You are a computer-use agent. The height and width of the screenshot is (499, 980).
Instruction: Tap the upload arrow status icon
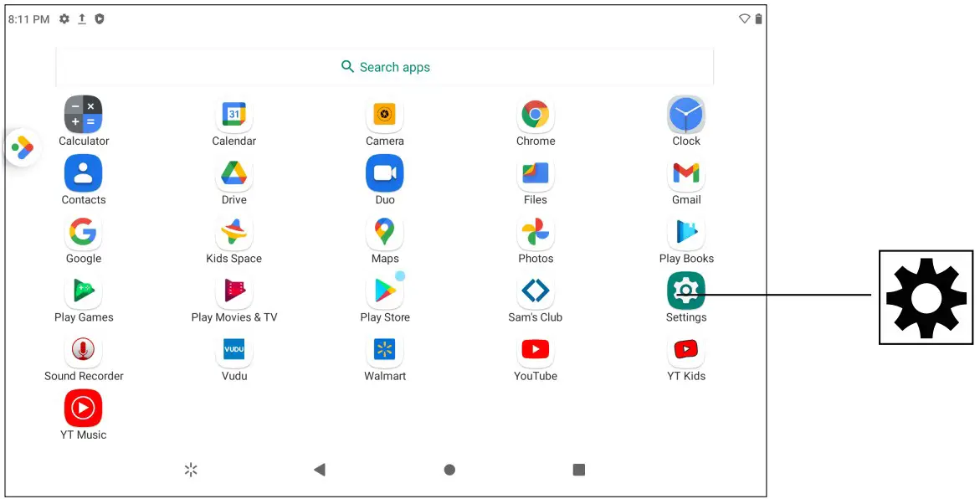82,18
